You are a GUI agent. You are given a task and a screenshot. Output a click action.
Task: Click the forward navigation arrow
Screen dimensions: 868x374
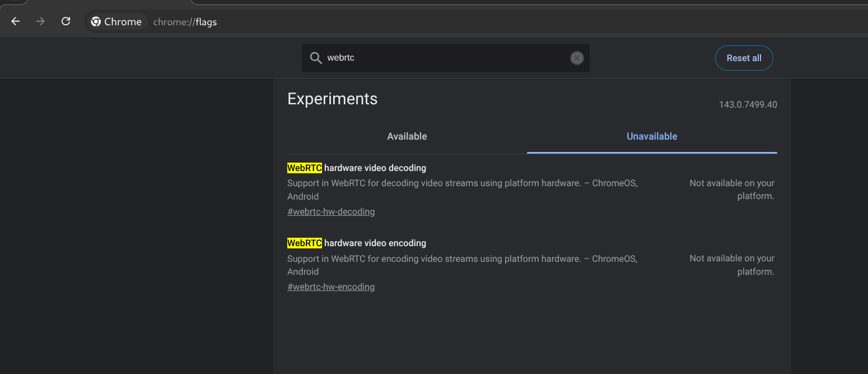(x=40, y=21)
